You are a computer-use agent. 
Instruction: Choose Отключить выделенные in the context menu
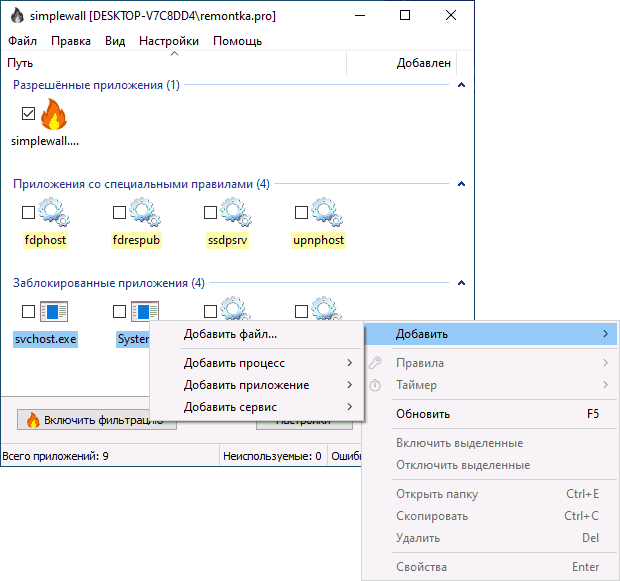[x=490, y=465]
